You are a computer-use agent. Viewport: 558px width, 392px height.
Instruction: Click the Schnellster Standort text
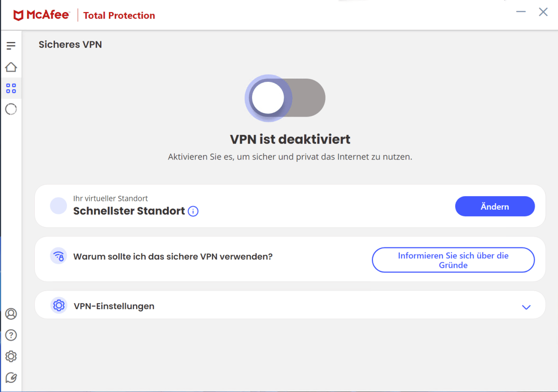point(129,211)
